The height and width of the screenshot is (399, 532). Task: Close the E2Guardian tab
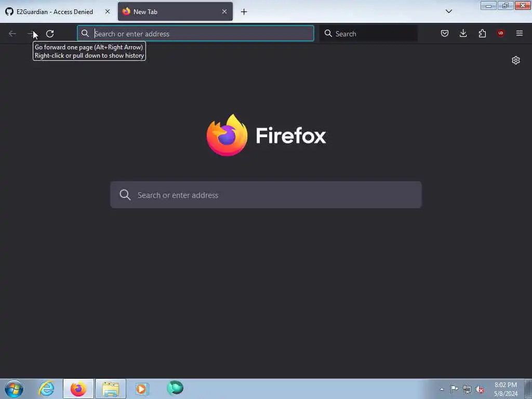pos(108,11)
